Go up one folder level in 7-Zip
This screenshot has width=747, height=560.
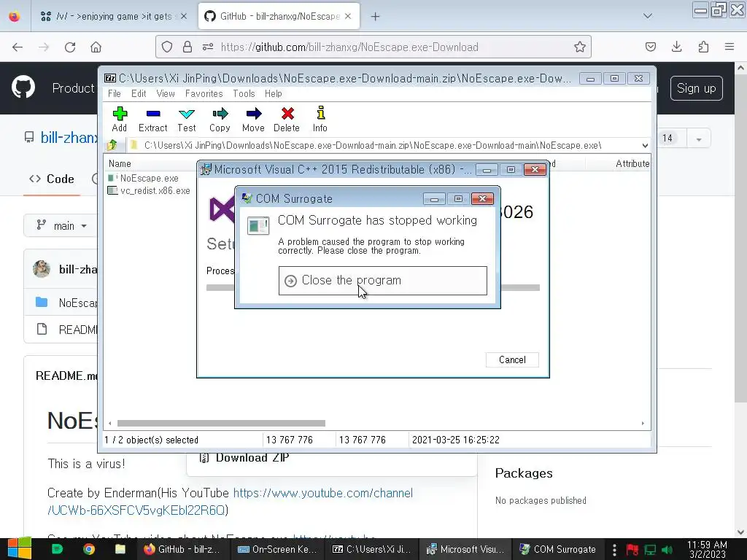click(x=112, y=145)
